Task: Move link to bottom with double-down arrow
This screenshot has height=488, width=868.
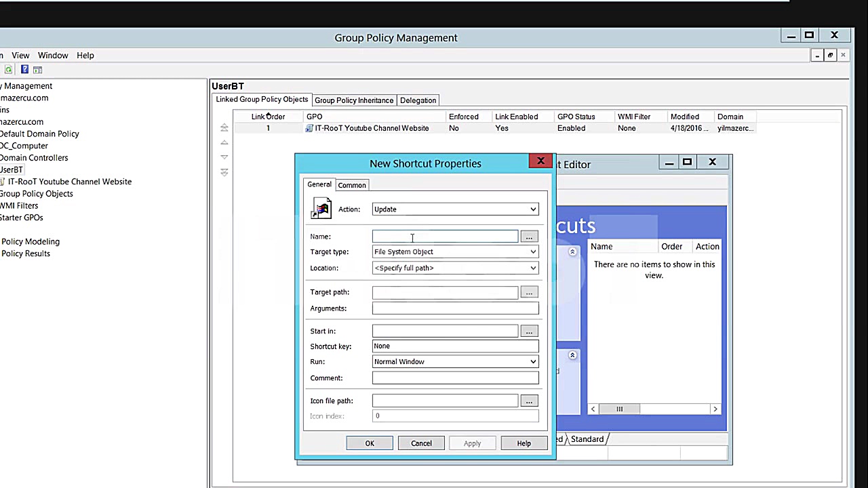Action: click(224, 173)
